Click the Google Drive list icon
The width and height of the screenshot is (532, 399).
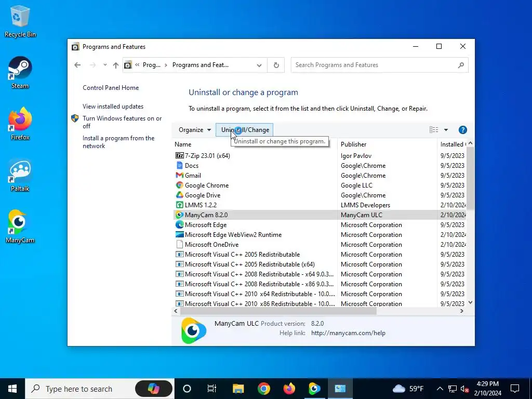point(179,195)
